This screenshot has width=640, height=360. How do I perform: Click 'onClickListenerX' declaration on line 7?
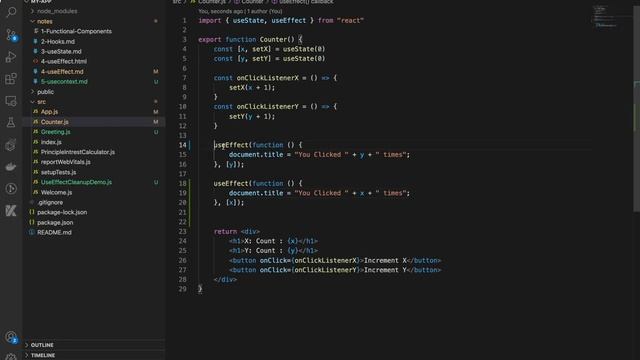click(268, 78)
